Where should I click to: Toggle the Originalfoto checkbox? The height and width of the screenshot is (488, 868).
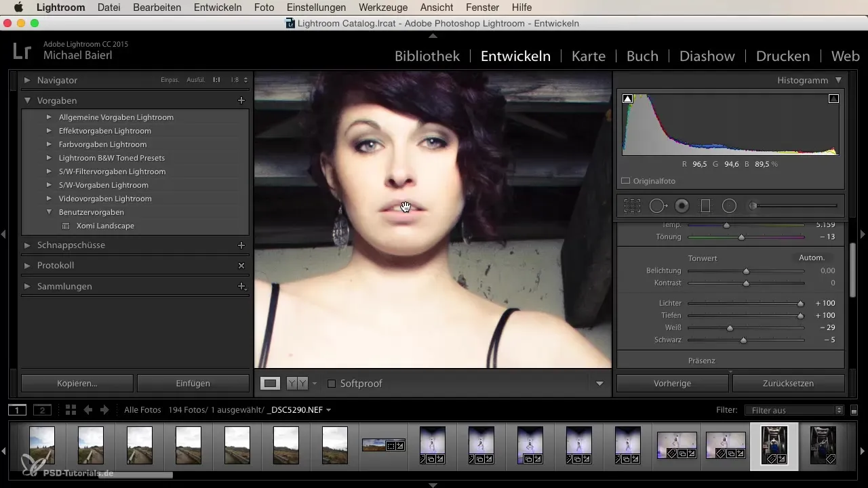tap(626, 181)
